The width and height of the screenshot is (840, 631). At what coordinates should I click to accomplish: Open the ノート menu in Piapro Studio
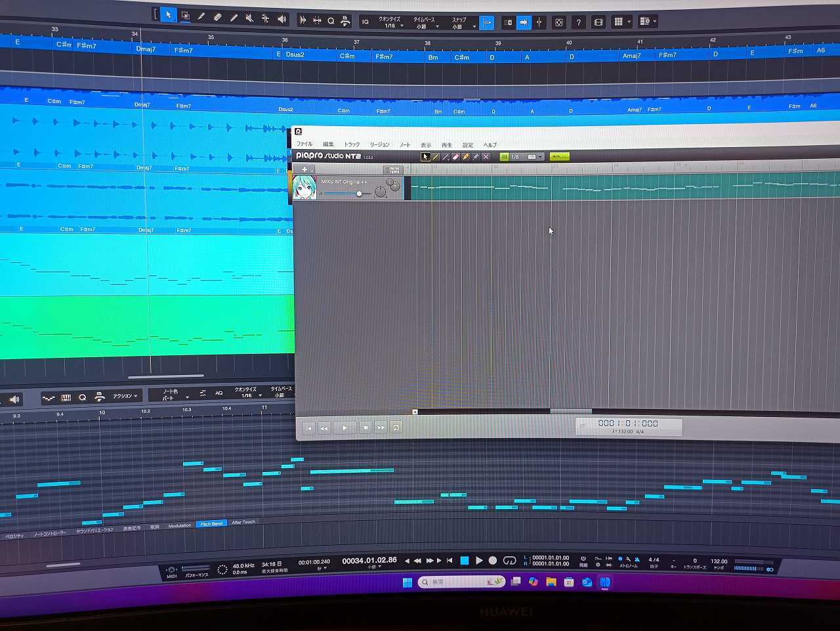[x=405, y=144]
